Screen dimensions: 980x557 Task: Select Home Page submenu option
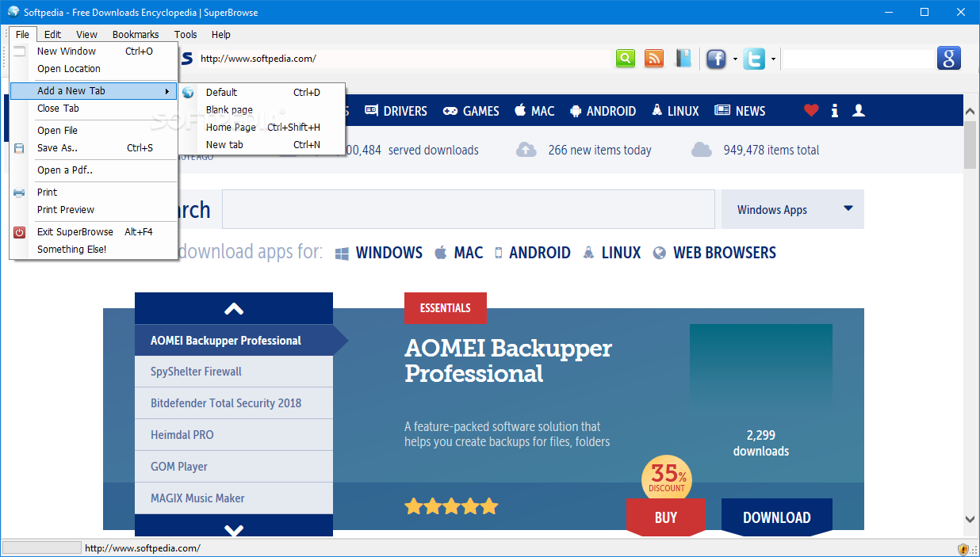click(262, 127)
